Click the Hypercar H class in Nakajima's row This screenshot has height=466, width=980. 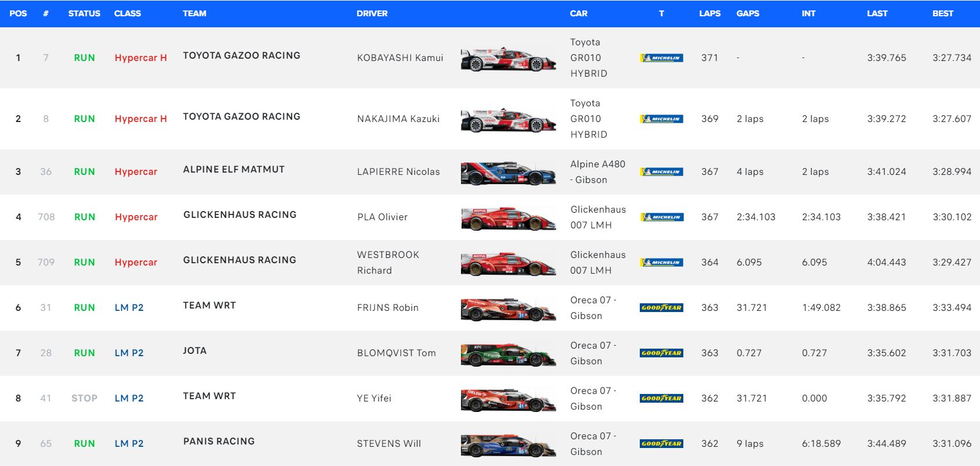click(x=140, y=119)
